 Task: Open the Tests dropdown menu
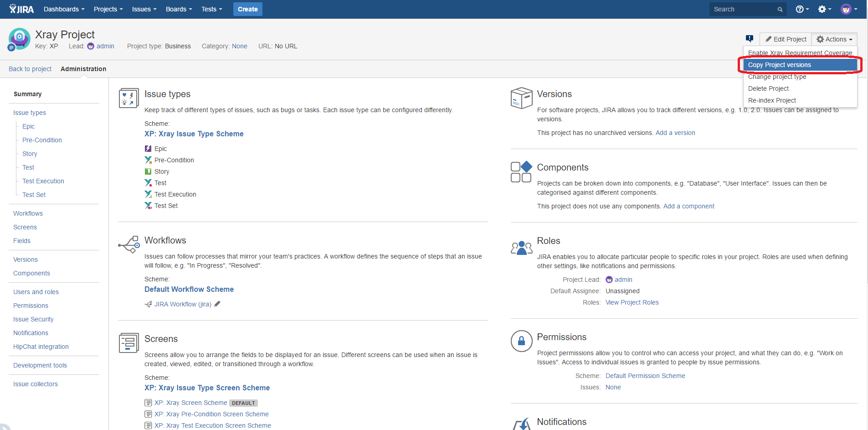pos(212,9)
